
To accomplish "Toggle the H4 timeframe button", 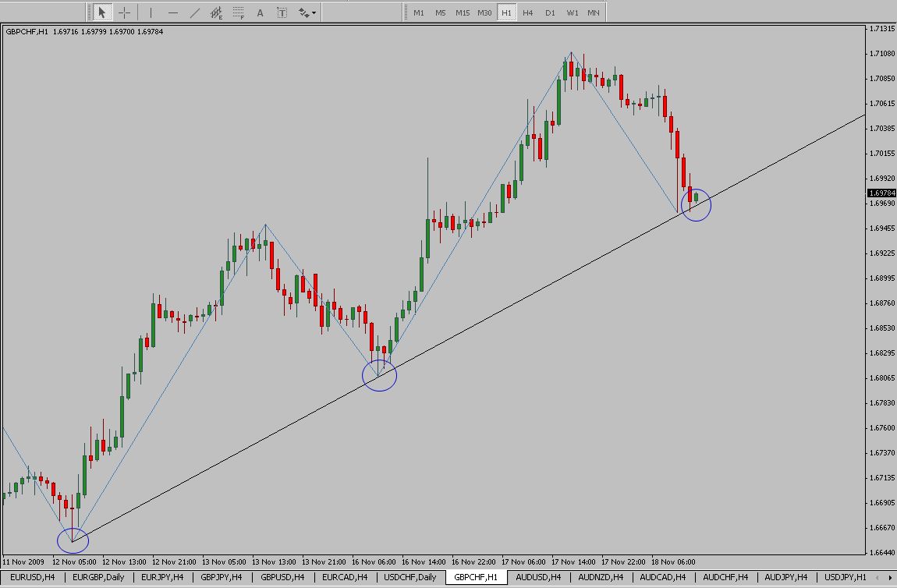I will (528, 12).
